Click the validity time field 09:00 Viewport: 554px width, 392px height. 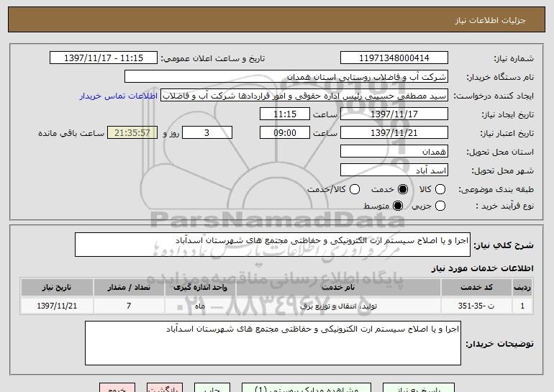285,133
